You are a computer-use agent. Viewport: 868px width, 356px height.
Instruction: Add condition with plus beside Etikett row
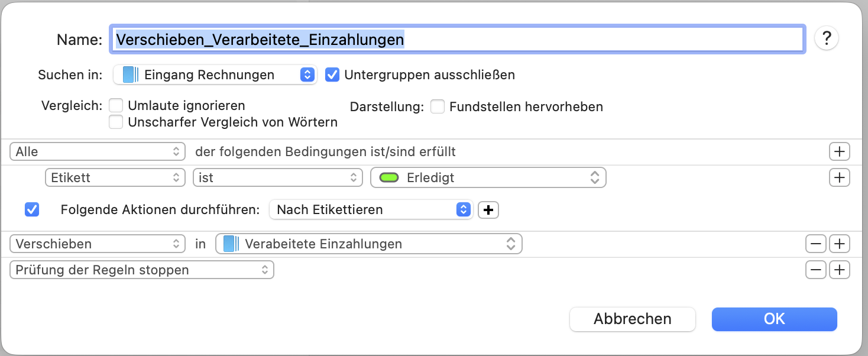click(839, 177)
